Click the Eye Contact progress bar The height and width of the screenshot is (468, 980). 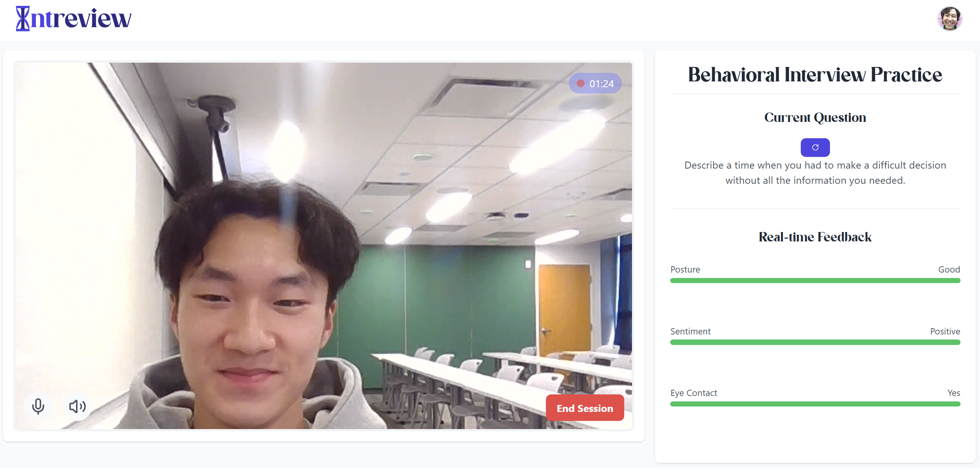tap(815, 404)
